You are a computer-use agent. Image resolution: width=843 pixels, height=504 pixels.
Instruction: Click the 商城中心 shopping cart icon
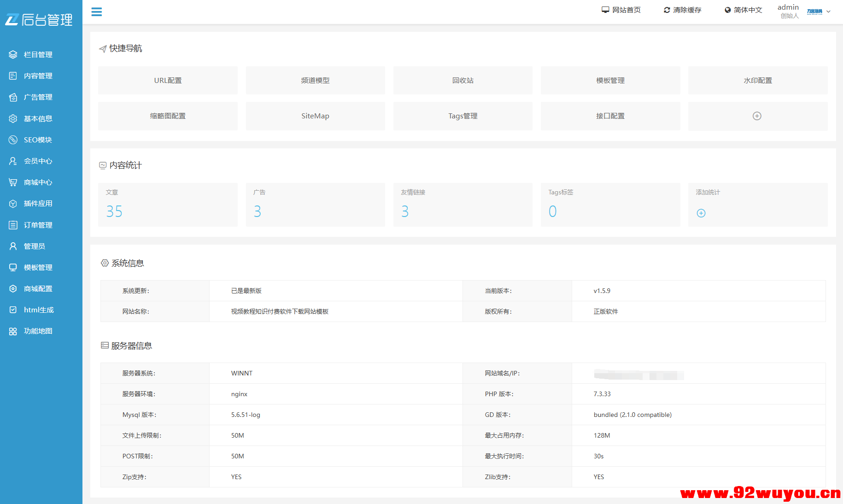click(x=12, y=182)
